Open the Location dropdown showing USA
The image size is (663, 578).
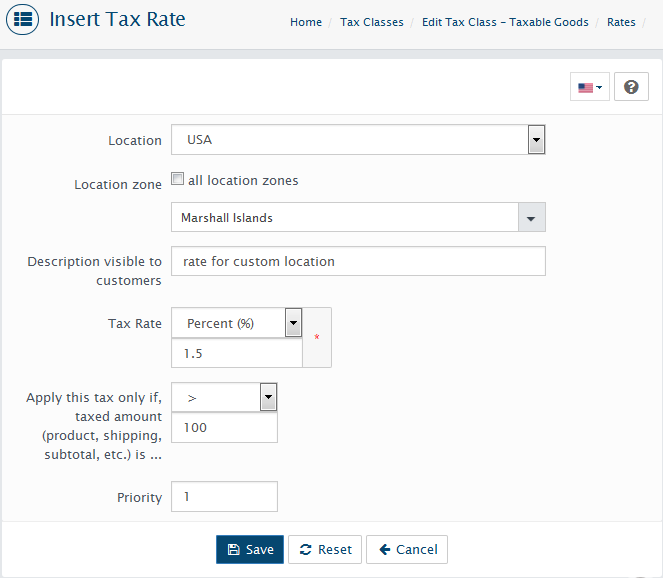coord(358,140)
